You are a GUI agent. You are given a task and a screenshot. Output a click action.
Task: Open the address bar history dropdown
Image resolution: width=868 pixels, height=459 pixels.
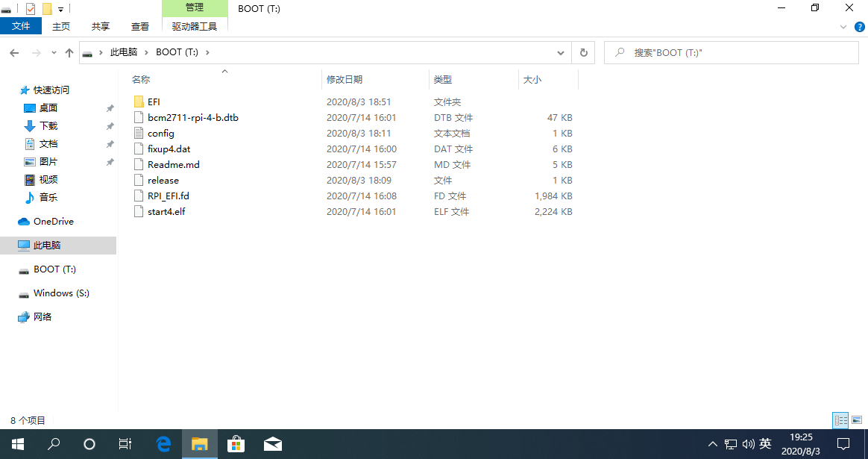tap(560, 53)
